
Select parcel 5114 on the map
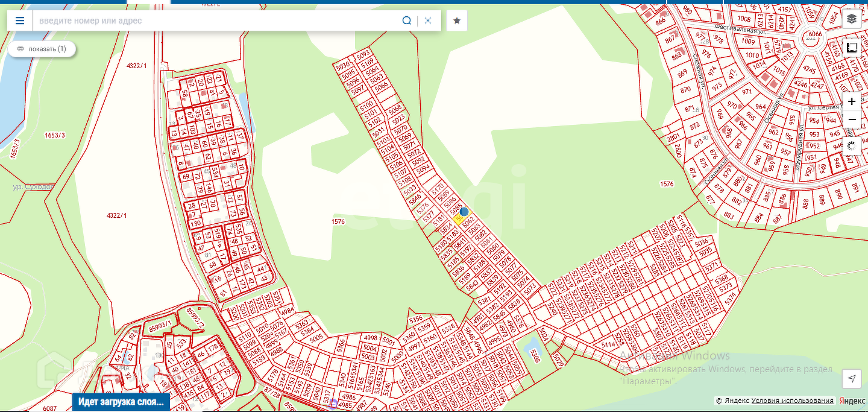(609, 345)
